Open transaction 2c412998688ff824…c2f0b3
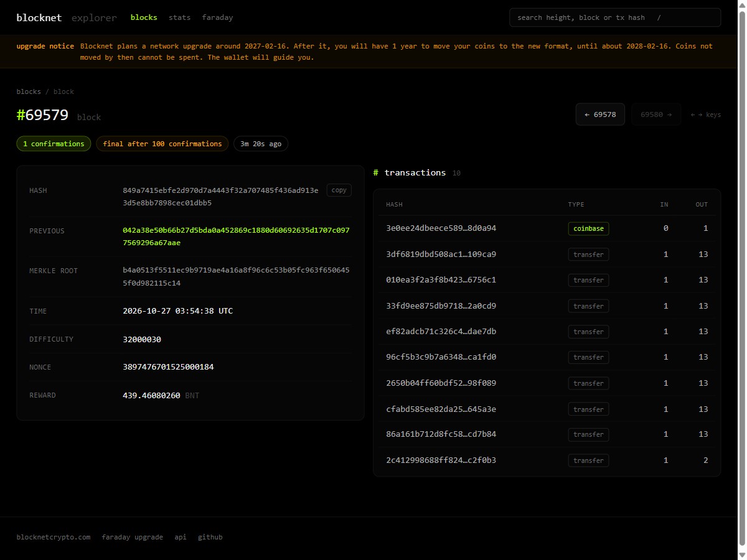Image resolution: width=747 pixels, height=560 pixels. coord(441,460)
